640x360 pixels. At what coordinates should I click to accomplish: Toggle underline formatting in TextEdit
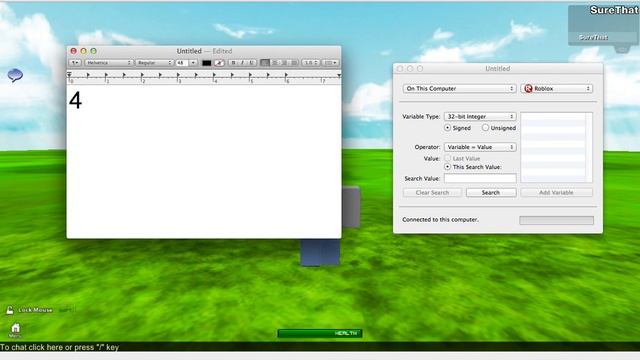tap(251, 63)
